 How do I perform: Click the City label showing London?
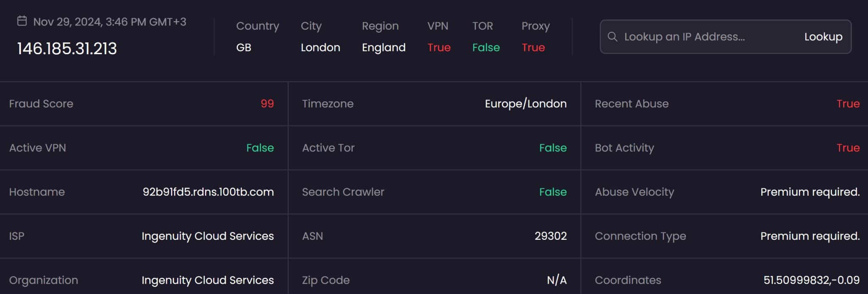point(320,47)
